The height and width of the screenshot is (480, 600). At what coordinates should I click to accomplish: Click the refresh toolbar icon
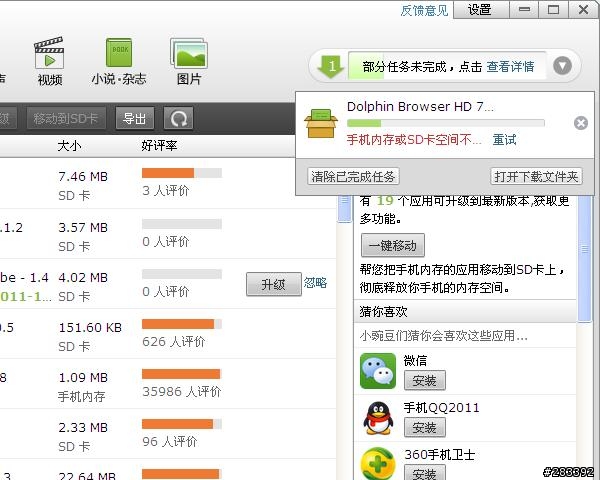coord(178,119)
